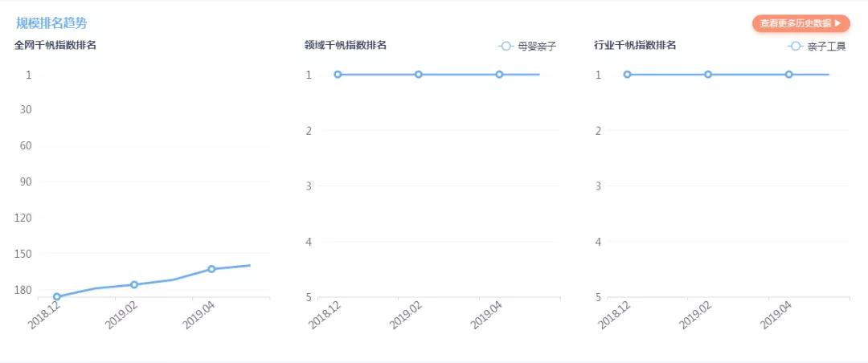The height and width of the screenshot is (363, 868).
Task: Click the 2019.04 data point in 行业千帆指数排名
Action: 788,75
